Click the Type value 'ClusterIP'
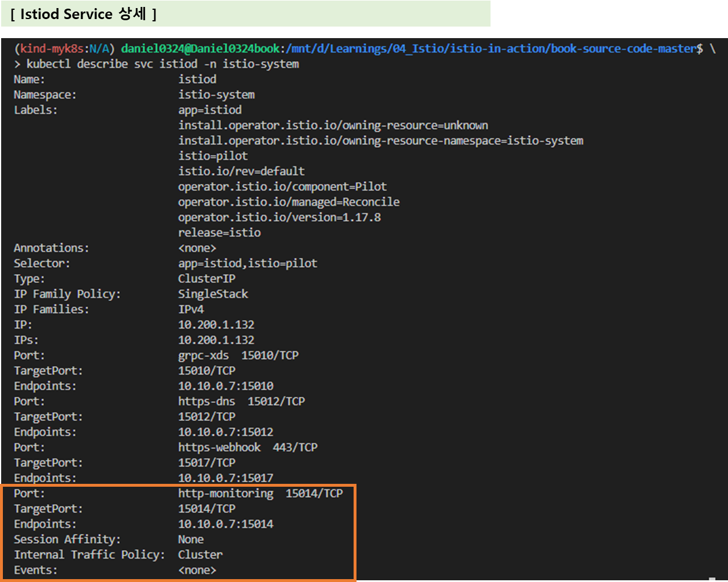Image resolution: width=728 pixels, height=582 pixels. coord(206,278)
